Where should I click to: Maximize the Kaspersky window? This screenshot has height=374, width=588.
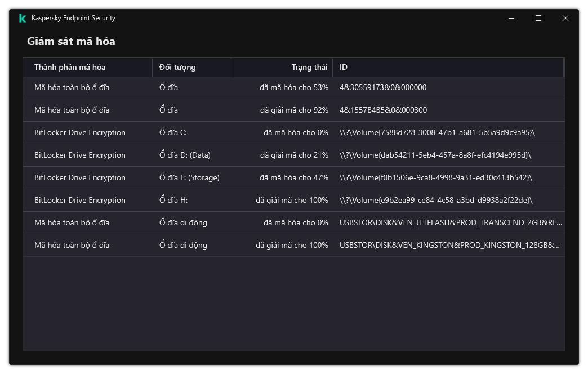click(x=538, y=18)
